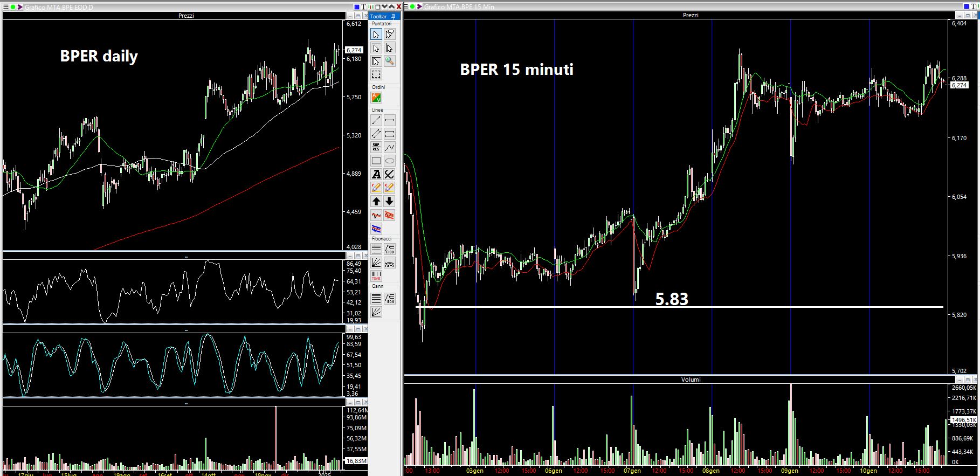
Task: Select the ellipse drawing tool
Action: (390, 161)
